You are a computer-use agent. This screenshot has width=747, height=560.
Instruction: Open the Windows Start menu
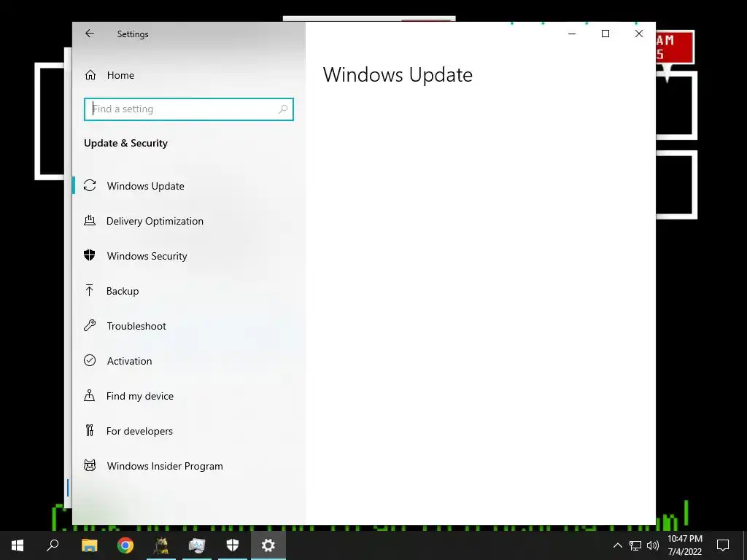pos(18,545)
